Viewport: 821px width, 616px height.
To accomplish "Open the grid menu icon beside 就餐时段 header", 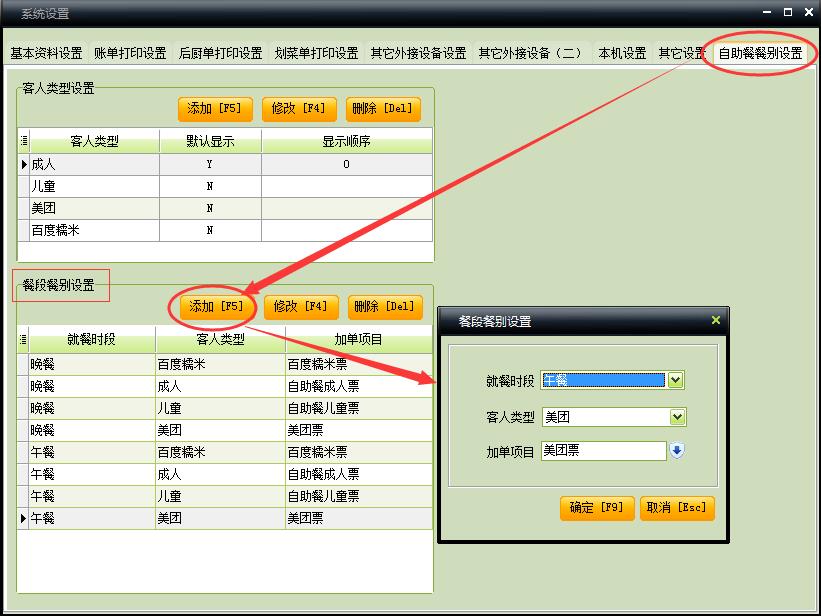I will point(23,339).
